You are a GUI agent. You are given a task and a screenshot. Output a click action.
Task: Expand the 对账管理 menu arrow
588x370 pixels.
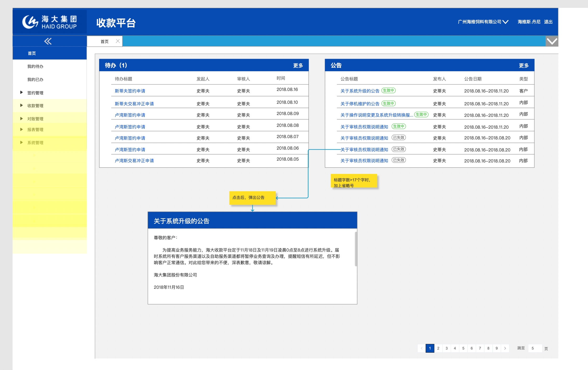click(21, 118)
